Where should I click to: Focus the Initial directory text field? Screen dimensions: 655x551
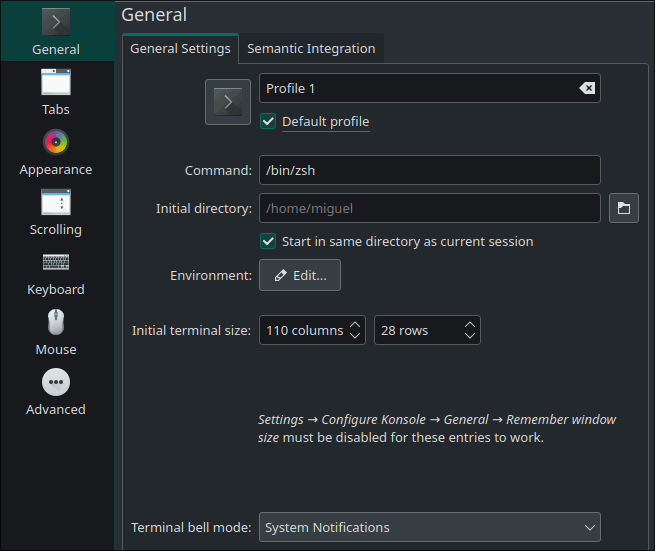[430, 208]
